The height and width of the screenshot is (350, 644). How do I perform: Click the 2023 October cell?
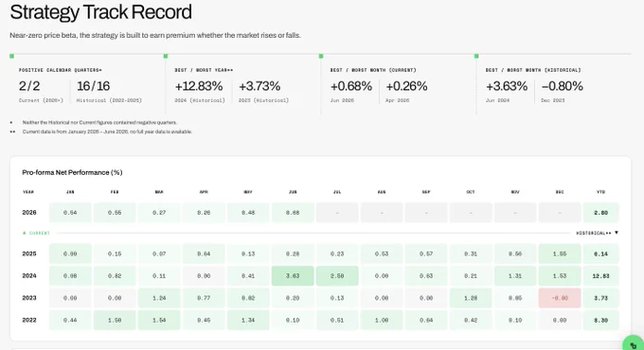tap(471, 298)
